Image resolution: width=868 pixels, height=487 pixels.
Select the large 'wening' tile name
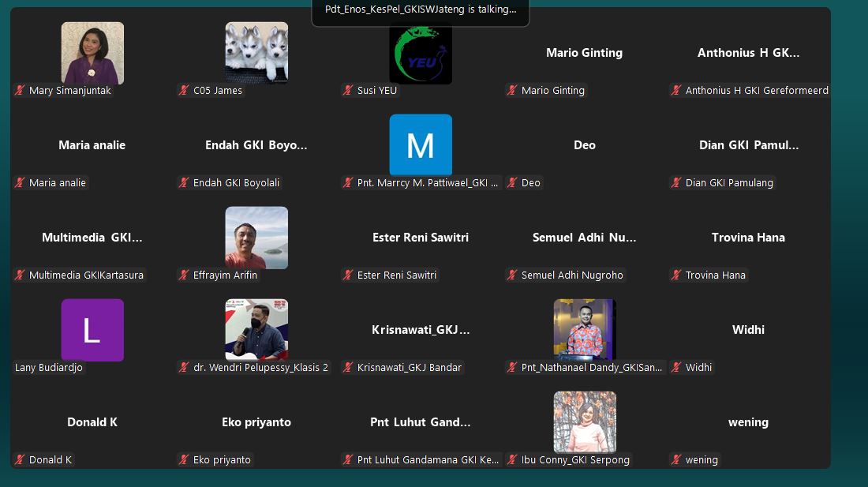(748, 422)
